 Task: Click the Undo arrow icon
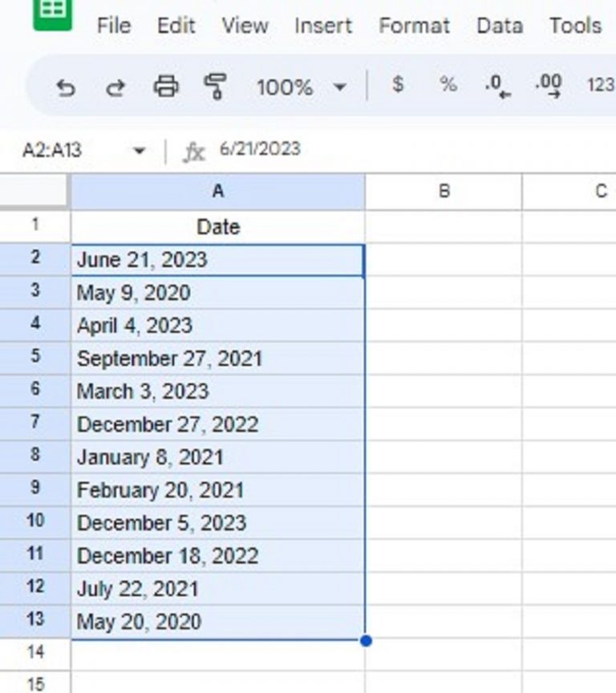(x=67, y=87)
